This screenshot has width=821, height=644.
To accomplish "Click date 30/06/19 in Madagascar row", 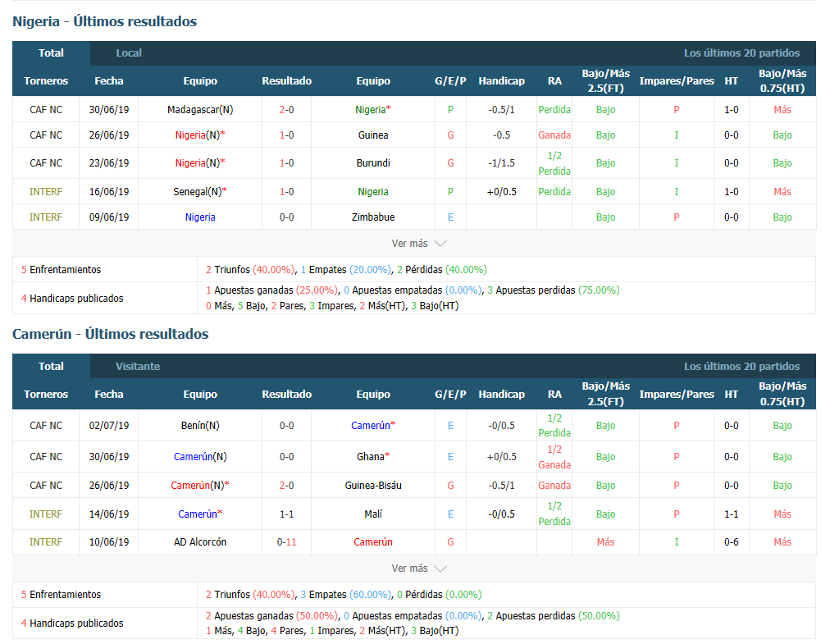I will click(109, 109).
